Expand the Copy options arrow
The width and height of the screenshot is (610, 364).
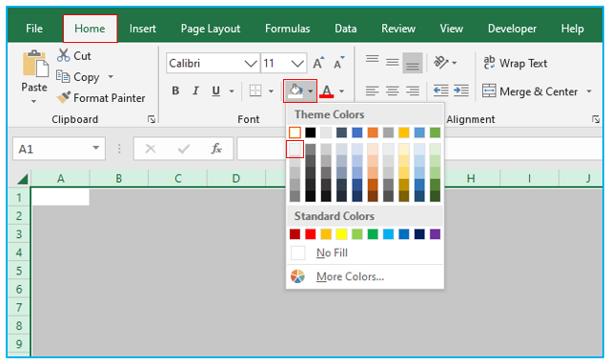click(111, 76)
